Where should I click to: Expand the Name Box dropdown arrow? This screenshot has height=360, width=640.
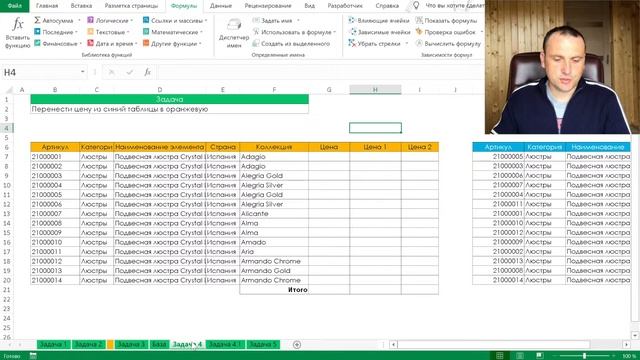(x=82, y=72)
